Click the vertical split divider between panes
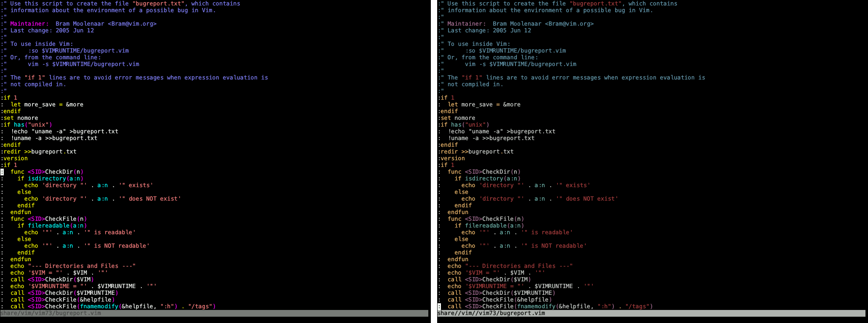The image size is (868, 323). [x=433, y=160]
